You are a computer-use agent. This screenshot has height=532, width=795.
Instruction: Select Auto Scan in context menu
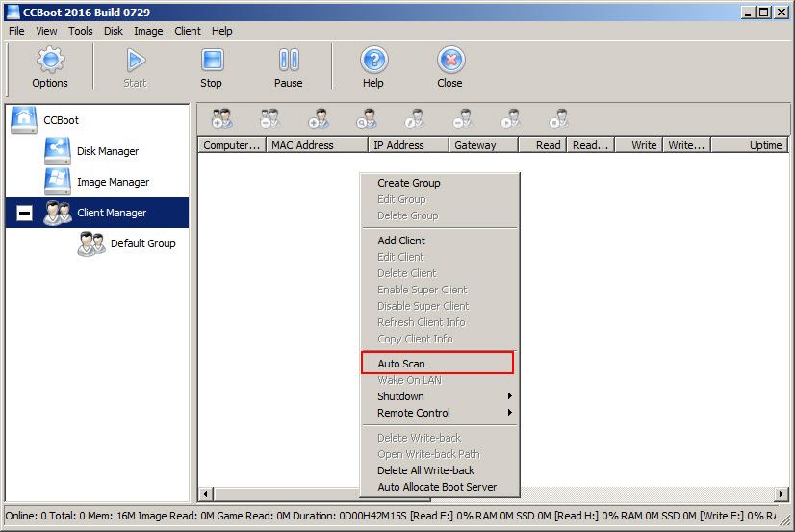438,364
